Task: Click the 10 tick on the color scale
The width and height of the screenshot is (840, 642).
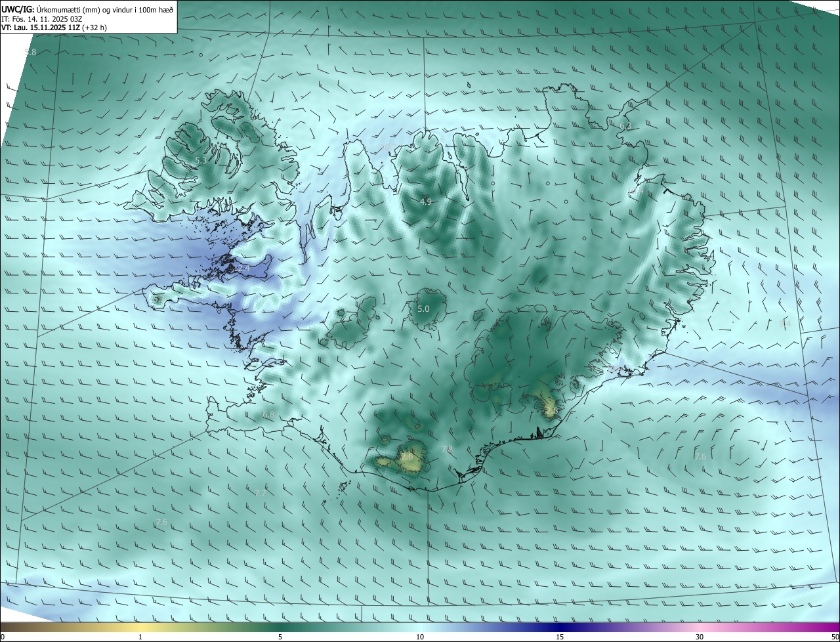Action: [420, 637]
